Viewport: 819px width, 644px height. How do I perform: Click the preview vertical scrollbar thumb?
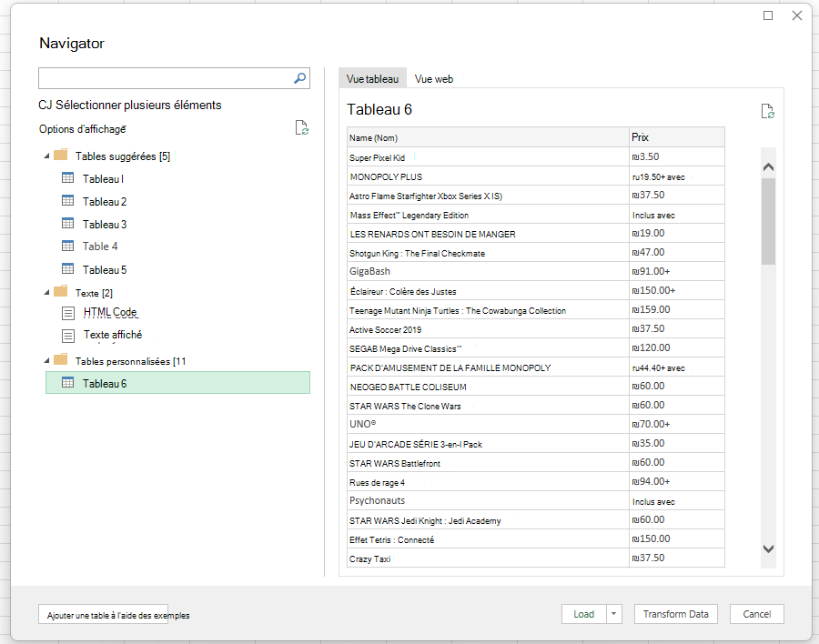[768, 221]
